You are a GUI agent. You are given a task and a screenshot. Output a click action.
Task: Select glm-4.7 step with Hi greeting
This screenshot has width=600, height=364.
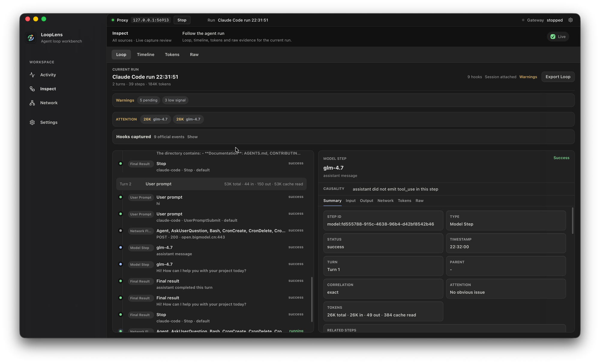(x=211, y=267)
